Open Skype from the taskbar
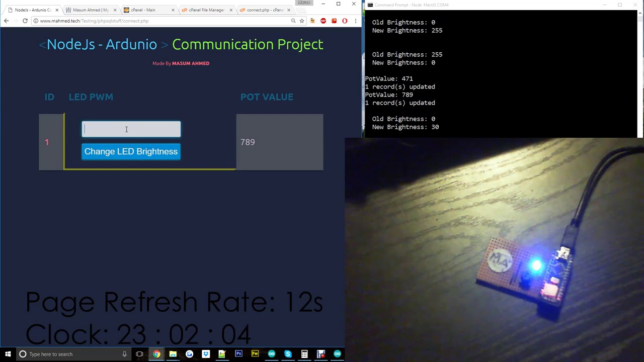Image resolution: width=644 pixels, height=362 pixels. click(288, 354)
